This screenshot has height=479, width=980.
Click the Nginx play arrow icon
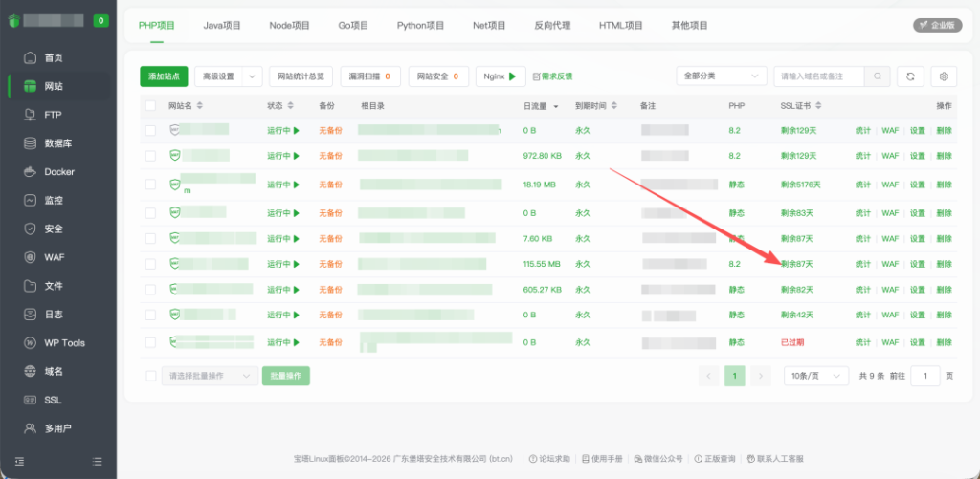pyautogui.click(x=513, y=76)
